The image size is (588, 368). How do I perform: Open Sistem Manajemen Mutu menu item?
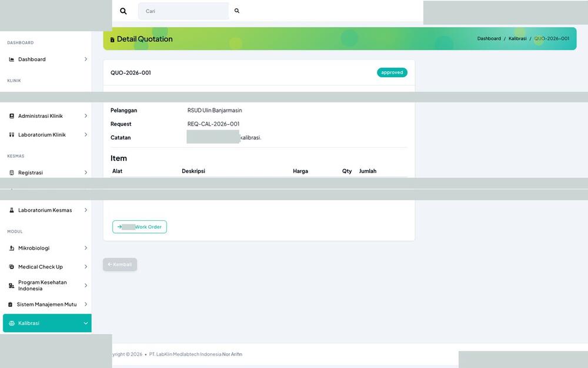47,304
